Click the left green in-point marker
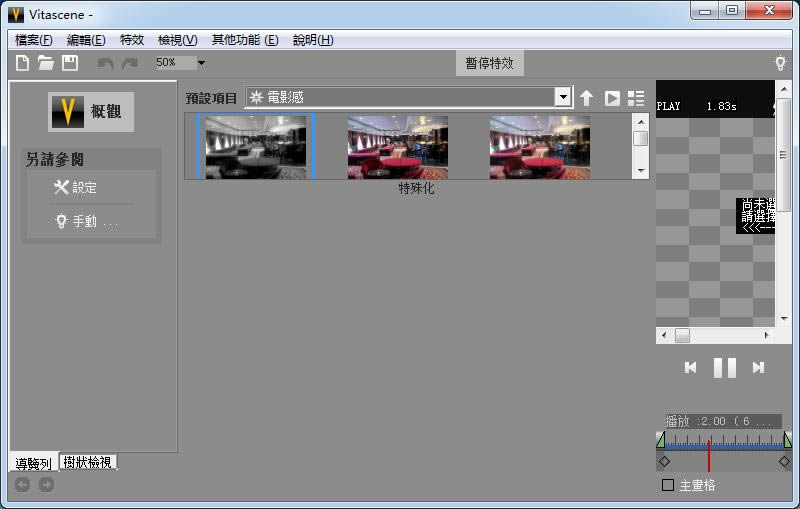This screenshot has height=509, width=800. click(661, 440)
